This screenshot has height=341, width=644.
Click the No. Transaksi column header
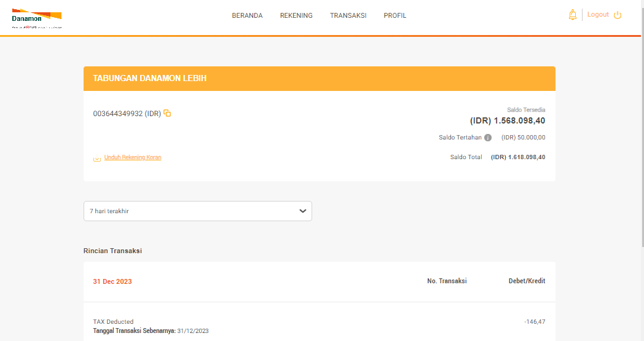pyautogui.click(x=447, y=281)
